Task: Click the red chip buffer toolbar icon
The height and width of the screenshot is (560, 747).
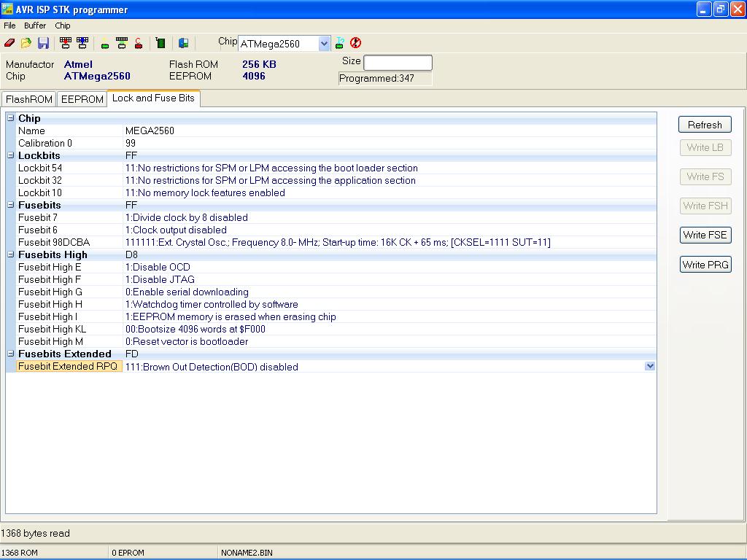Action: pyautogui.click(x=66, y=43)
